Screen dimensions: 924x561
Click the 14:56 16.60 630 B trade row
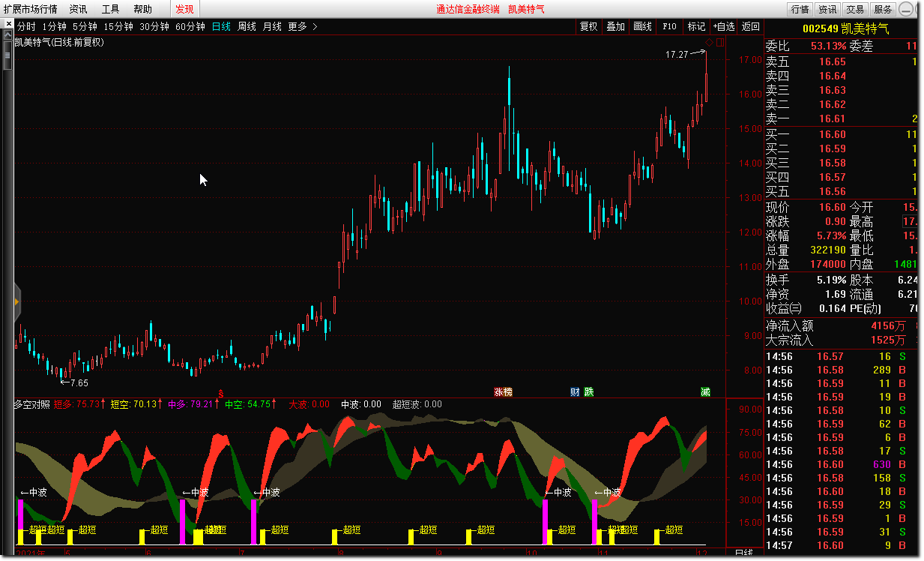841,464
